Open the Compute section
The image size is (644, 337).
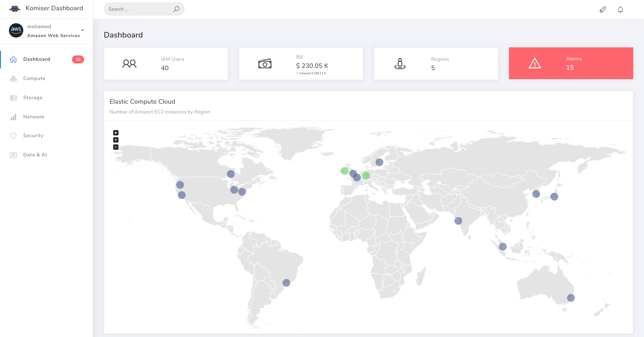point(34,78)
